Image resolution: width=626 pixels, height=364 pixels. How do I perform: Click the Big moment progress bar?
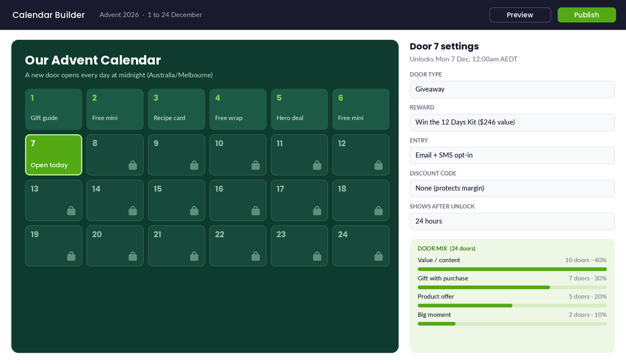[x=512, y=324]
